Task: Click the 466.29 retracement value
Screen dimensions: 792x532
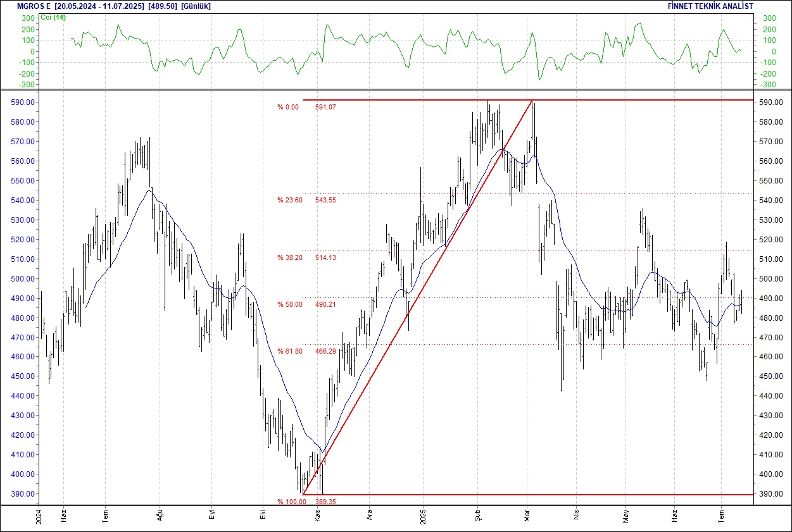Action: pos(325,351)
